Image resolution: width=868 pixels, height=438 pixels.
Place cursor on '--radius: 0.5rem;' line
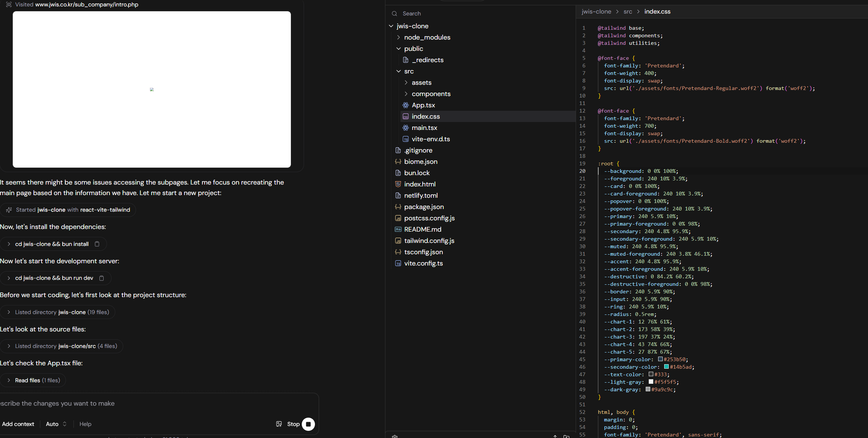click(x=630, y=314)
